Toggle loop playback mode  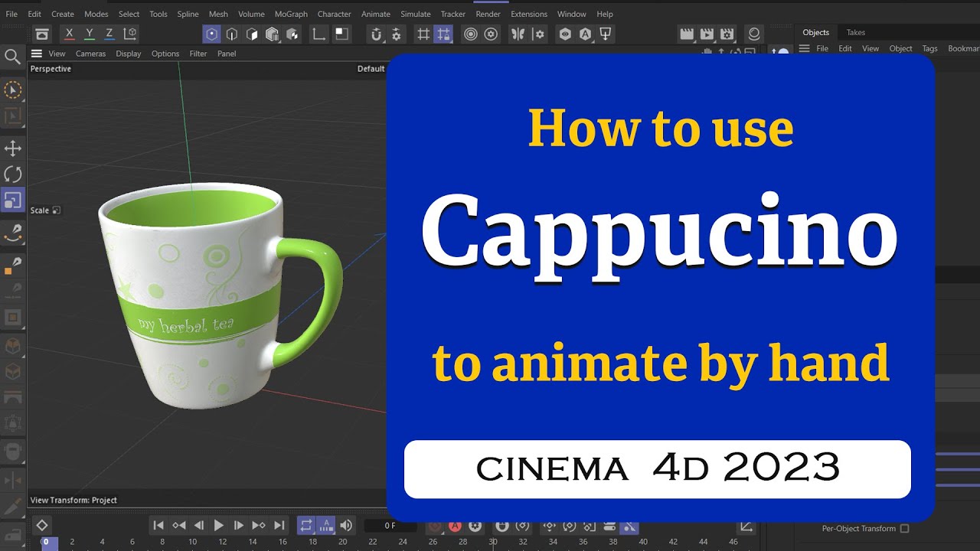pos(306,525)
